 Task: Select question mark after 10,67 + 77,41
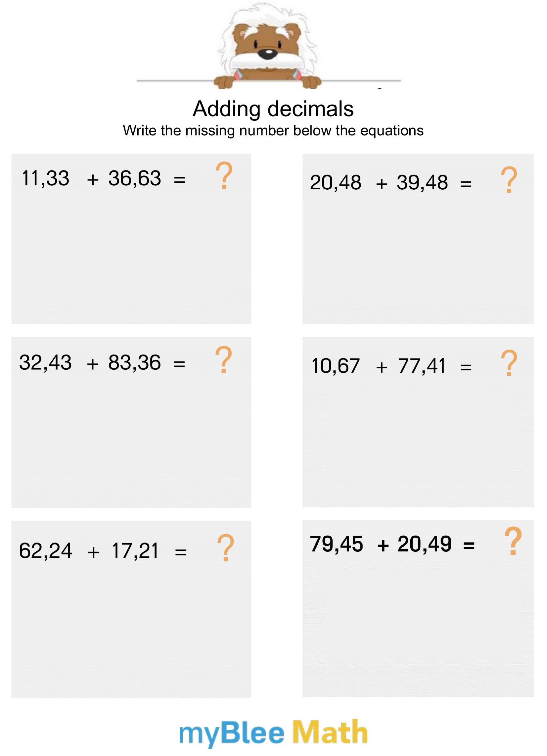click(509, 363)
